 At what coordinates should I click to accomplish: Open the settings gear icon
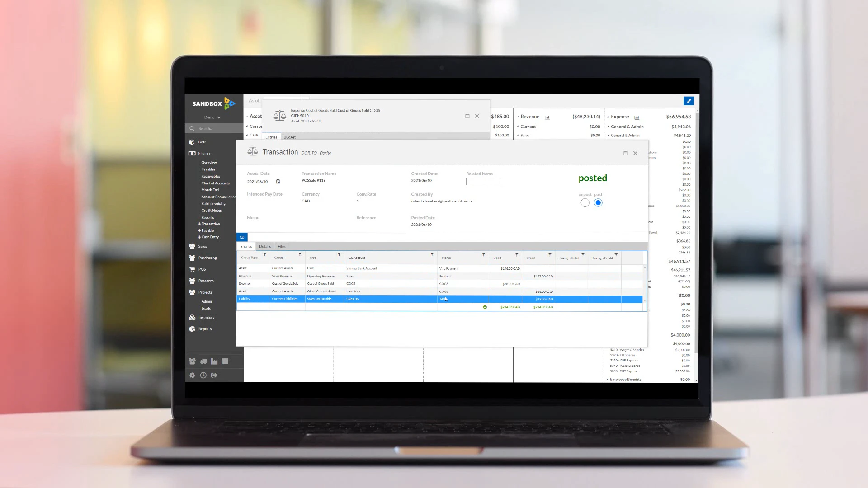tap(192, 375)
